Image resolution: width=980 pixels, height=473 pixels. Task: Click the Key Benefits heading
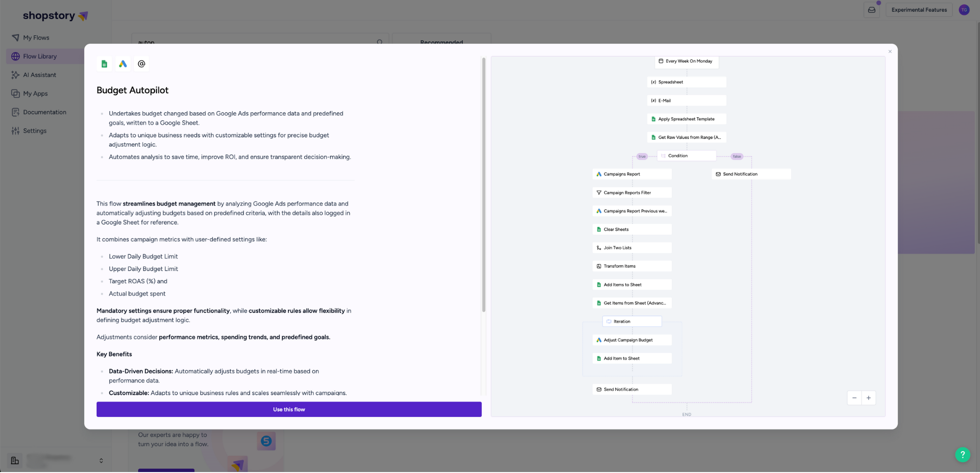tap(114, 355)
